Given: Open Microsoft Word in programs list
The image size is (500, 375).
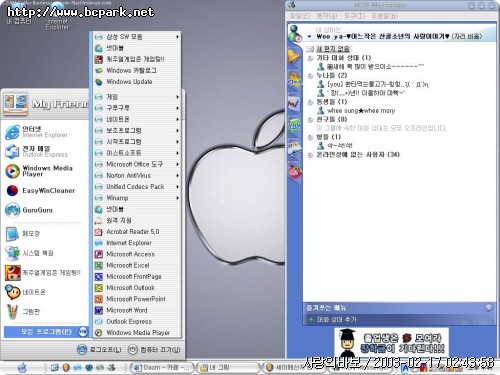Looking at the screenshot, I should point(137,310).
